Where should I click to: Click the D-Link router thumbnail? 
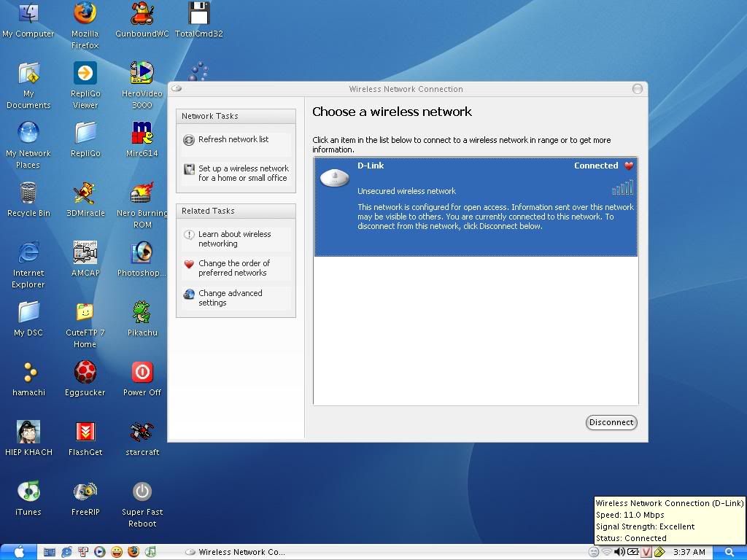coord(335,178)
